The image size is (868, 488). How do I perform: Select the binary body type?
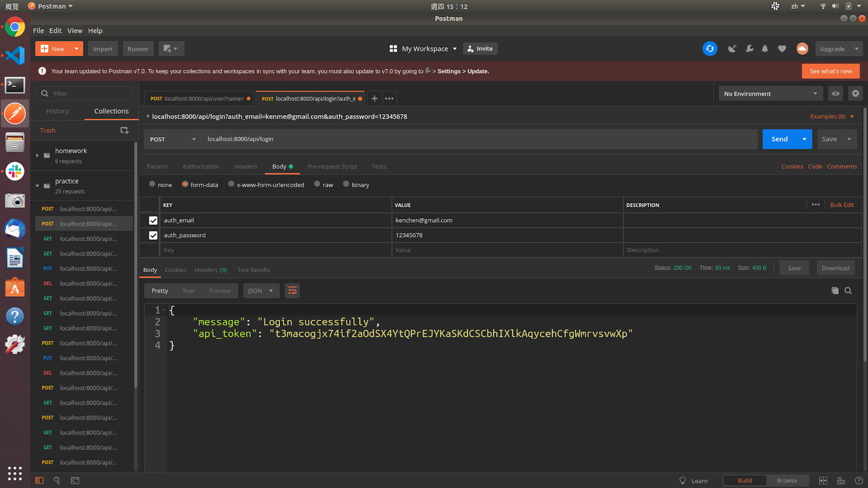346,184
